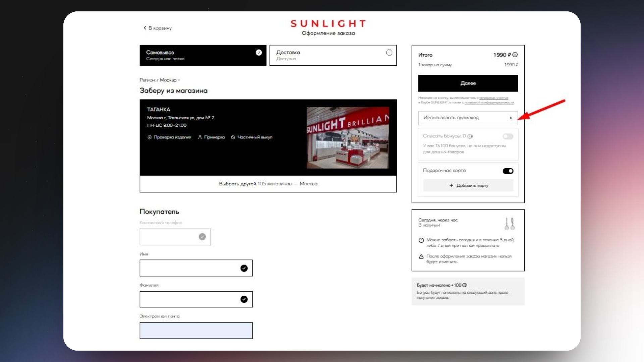Click the Проверка изделия icon
The image size is (644, 362).
150,137
